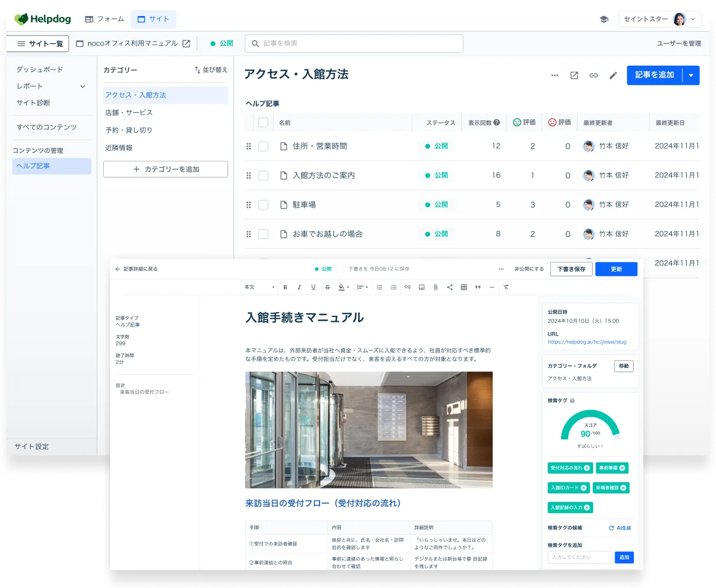The width and height of the screenshot is (716, 588).
Task: Attach a file via paperclip icon
Action: tap(435, 288)
